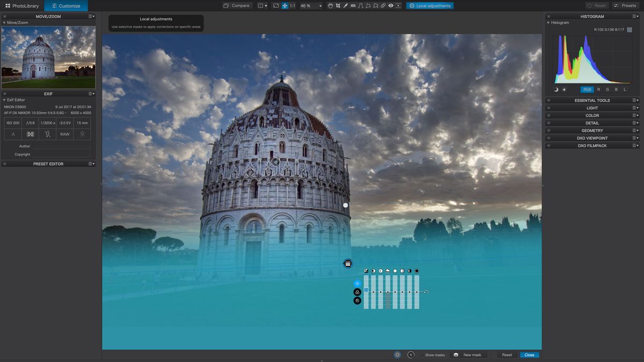The width and height of the screenshot is (644, 362).
Task: Click the Contrast equalizer icon
Action: coord(374,271)
